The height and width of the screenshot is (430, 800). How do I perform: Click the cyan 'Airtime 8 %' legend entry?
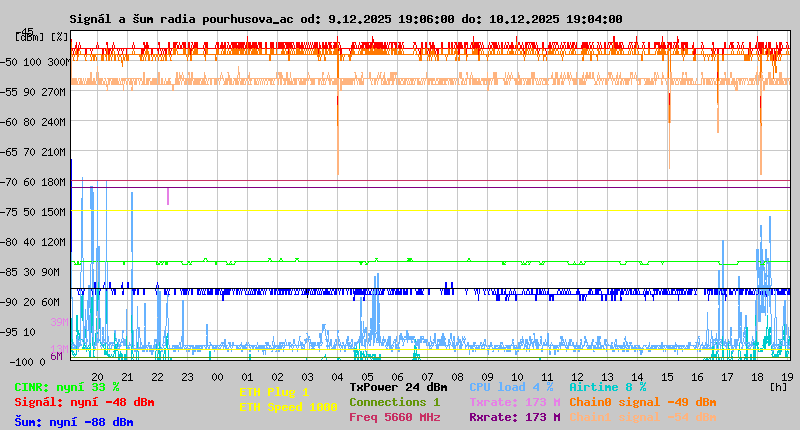click(607, 387)
